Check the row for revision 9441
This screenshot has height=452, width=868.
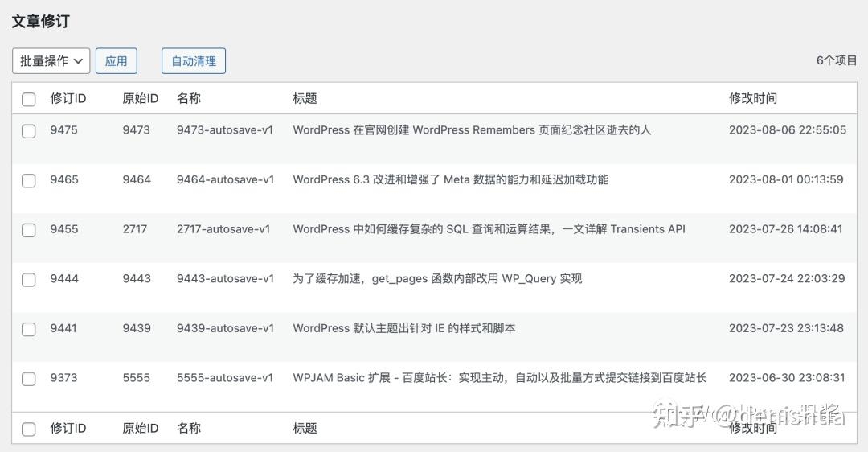coord(29,329)
